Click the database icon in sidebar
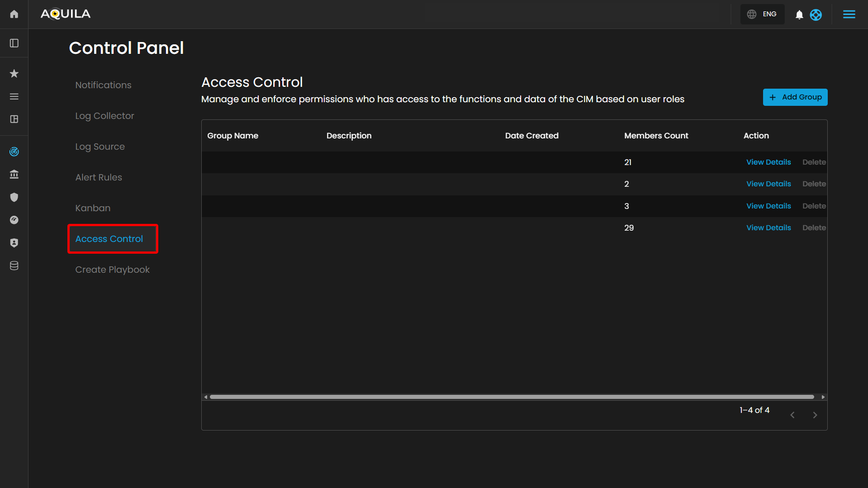Image resolution: width=868 pixels, height=488 pixels. (x=14, y=265)
